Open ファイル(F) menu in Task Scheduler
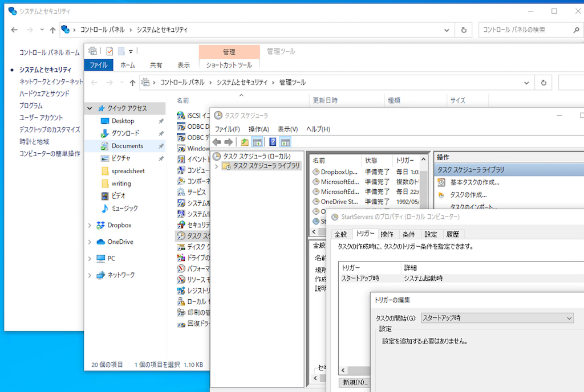Image resolution: width=584 pixels, height=392 pixels. pos(227,129)
